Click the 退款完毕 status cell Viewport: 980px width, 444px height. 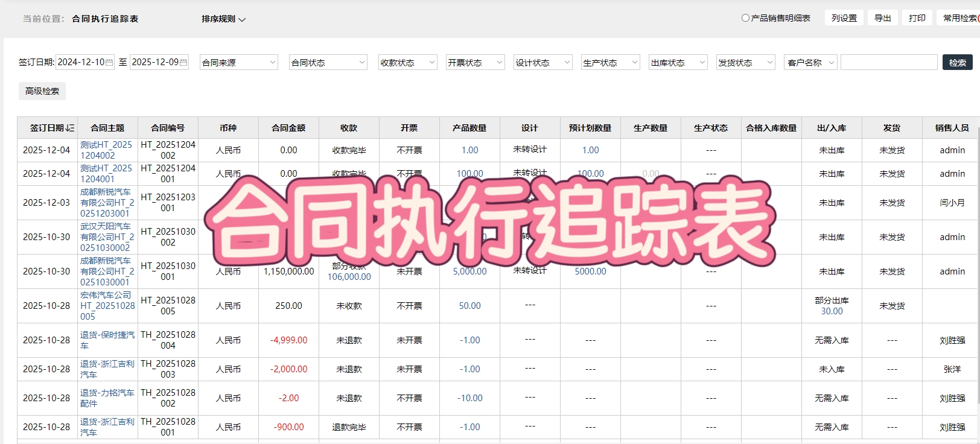(349, 427)
